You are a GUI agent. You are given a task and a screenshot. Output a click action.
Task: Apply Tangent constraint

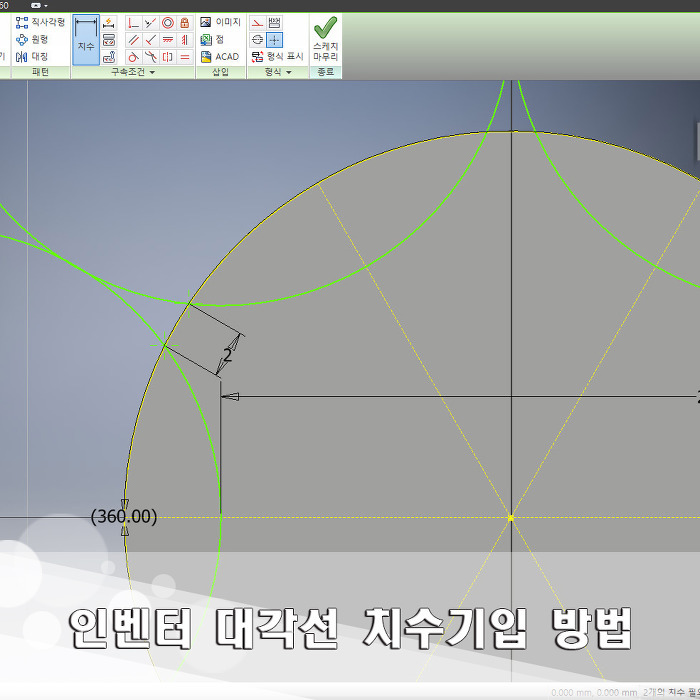133,57
